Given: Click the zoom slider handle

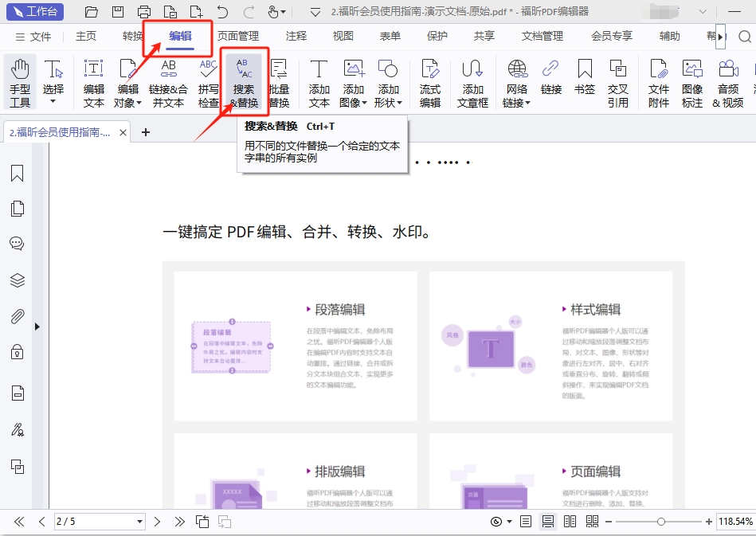Looking at the screenshot, I should coord(660,522).
